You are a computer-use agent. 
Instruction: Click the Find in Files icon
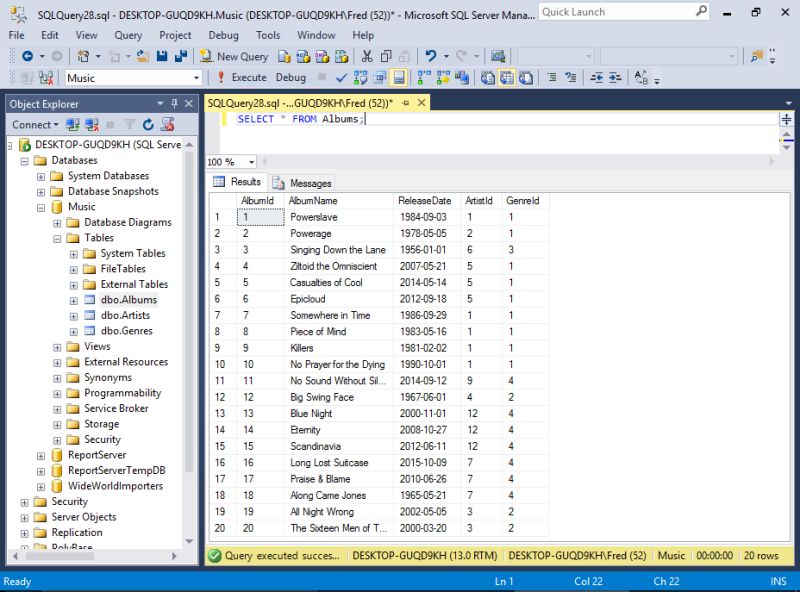pyautogui.click(x=756, y=56)
